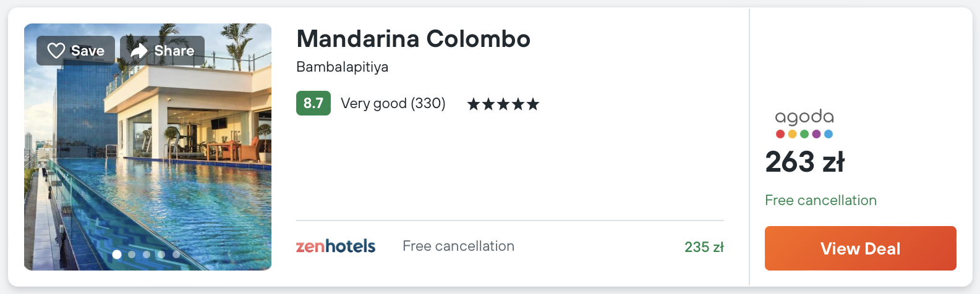The image size is (980, 294).
Task: Click the 263 zł agoda price
Action: click(804, 162)
